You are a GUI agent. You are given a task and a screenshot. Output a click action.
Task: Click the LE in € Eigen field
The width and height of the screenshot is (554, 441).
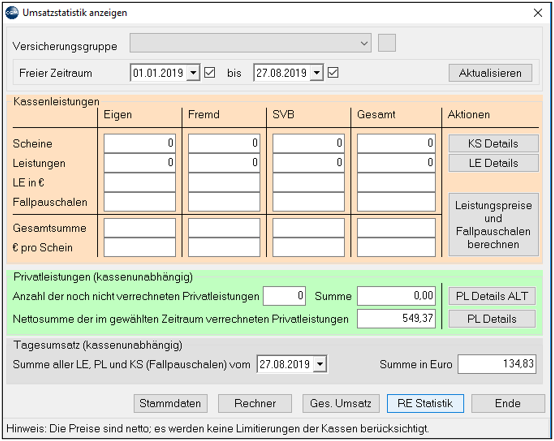pyautogui.click(x=140, y=182)
